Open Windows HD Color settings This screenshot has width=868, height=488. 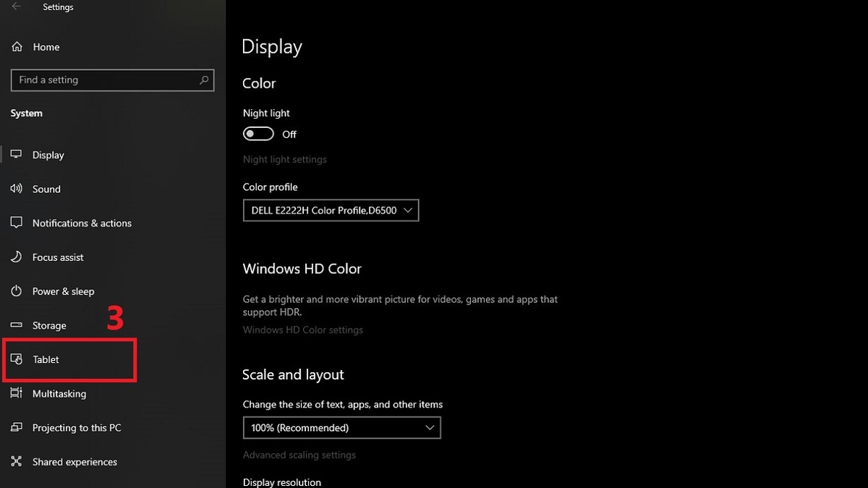302,330
